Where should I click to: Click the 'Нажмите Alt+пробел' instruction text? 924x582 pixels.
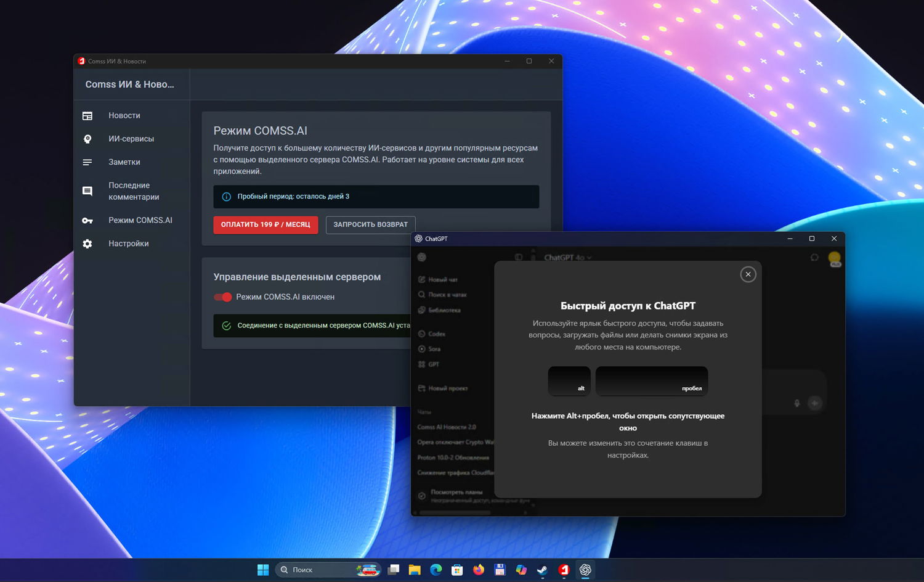[x=628, y=422]
